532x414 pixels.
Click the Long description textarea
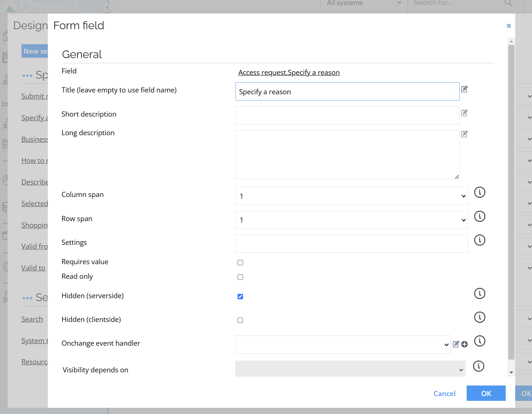click(347, 155)
